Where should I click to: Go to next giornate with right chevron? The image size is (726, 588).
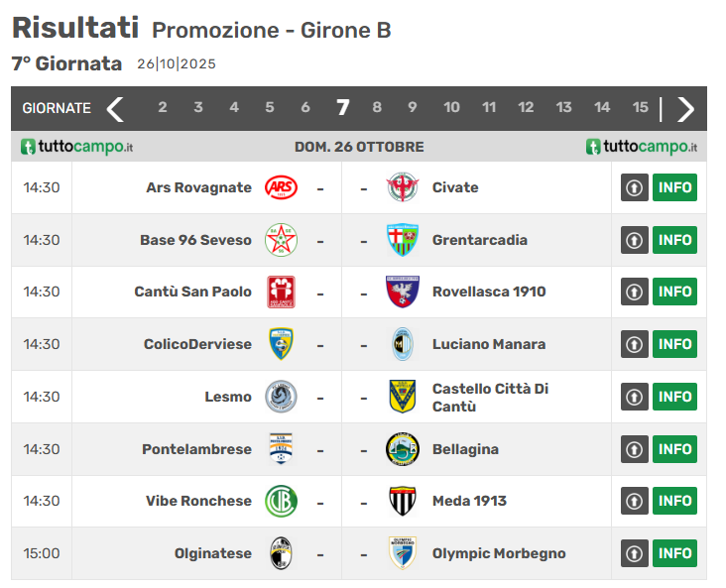pyautogui.click(x=685, y=108)
